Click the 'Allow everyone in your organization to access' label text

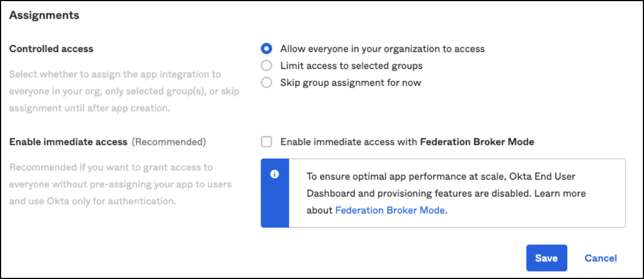pyautogui.click(x=382, y=49)
